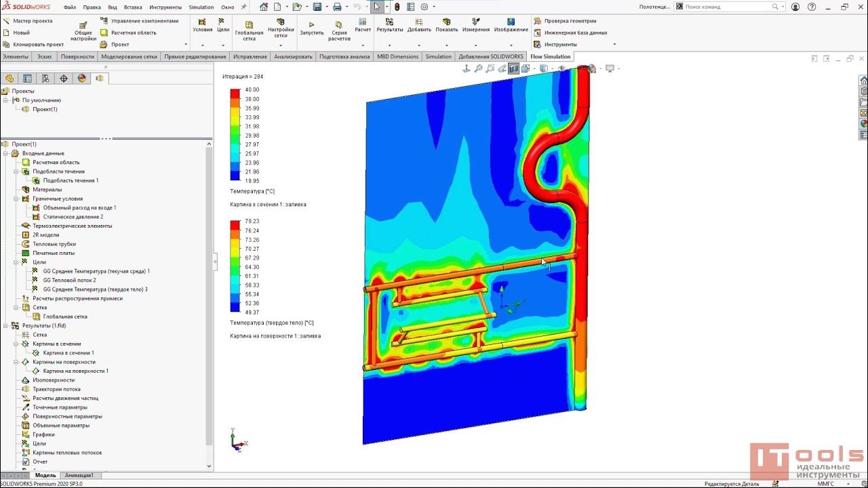This screenshot has width=868, height=488.
Task: Click the Расчет ribbon button
Action: (x=363, y=26)
